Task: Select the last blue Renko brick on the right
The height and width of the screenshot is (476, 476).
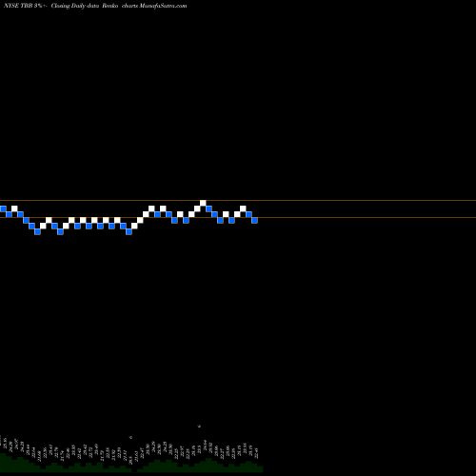Action: point(254,220)
